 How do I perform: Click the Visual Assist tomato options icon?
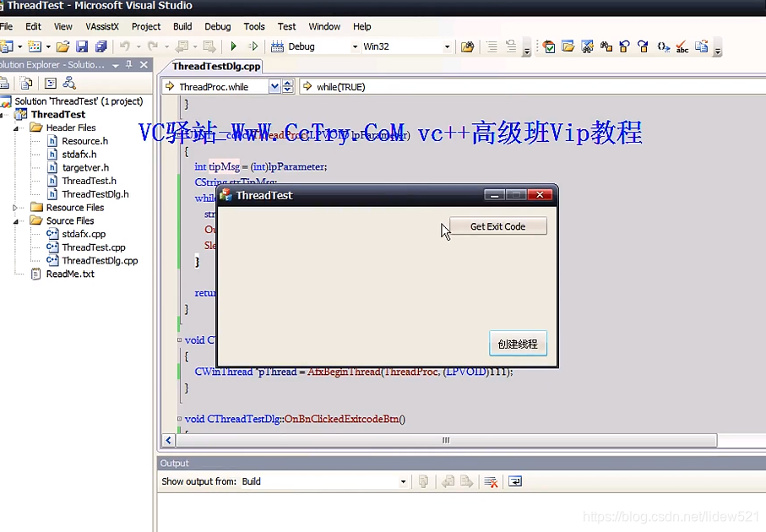tap(549, 47)
